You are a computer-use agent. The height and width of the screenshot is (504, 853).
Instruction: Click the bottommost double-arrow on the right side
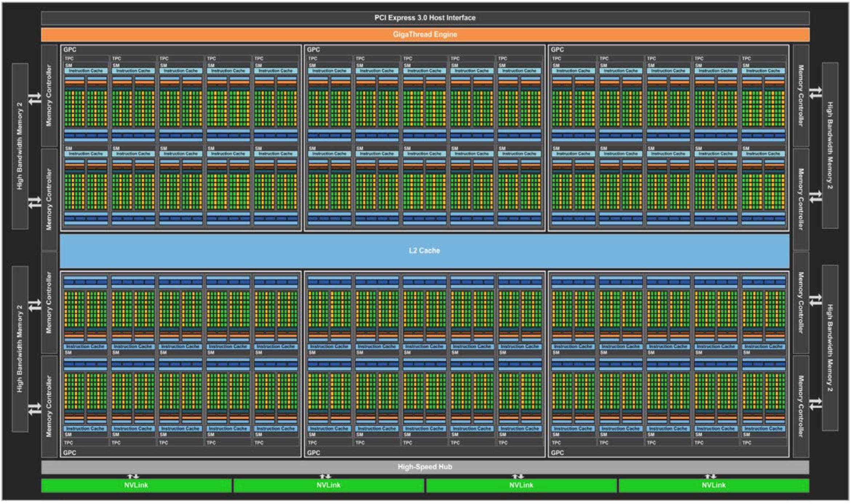(816, 404)
